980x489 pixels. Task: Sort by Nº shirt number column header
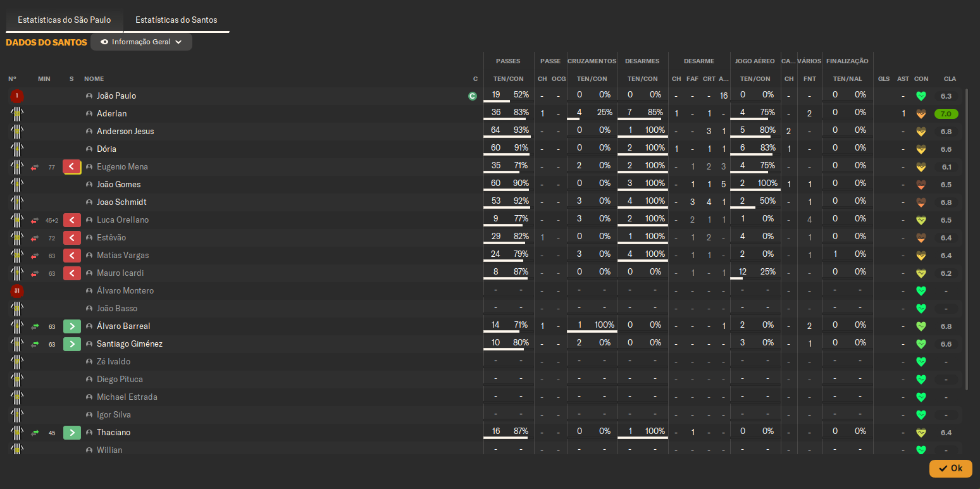12,79
